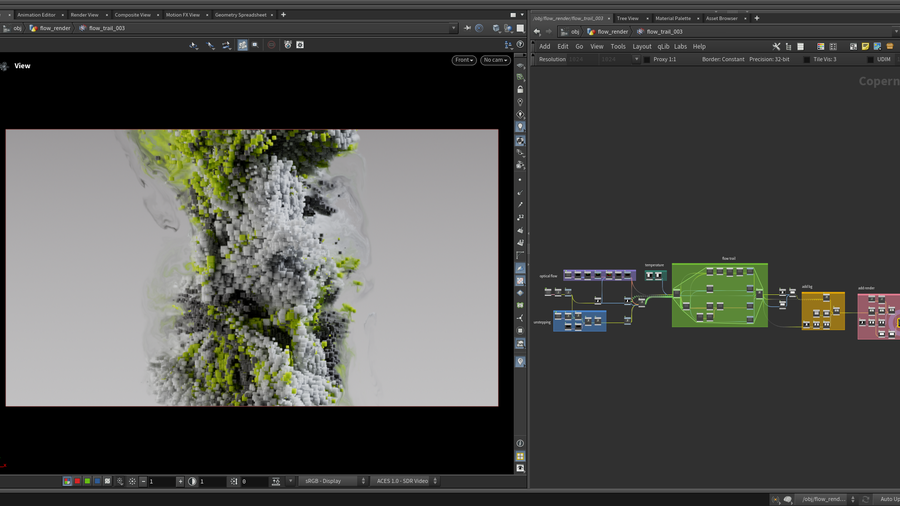Viewport: 900px width, 506px height.
Task: Toggle the red channel display button
Action: (78, 481)
